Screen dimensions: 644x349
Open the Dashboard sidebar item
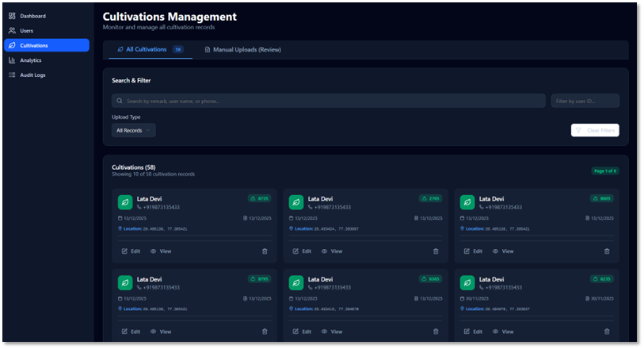pos(32,16)
